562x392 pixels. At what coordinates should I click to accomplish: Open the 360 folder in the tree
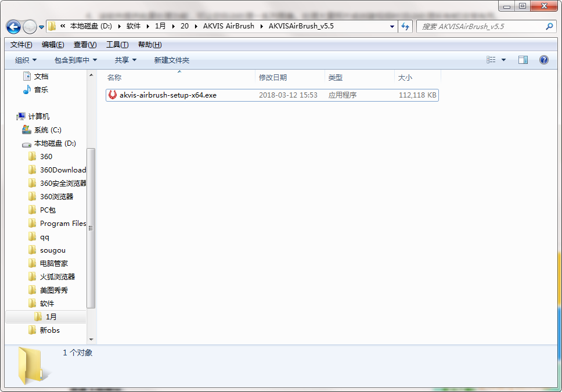pos(40,157)
